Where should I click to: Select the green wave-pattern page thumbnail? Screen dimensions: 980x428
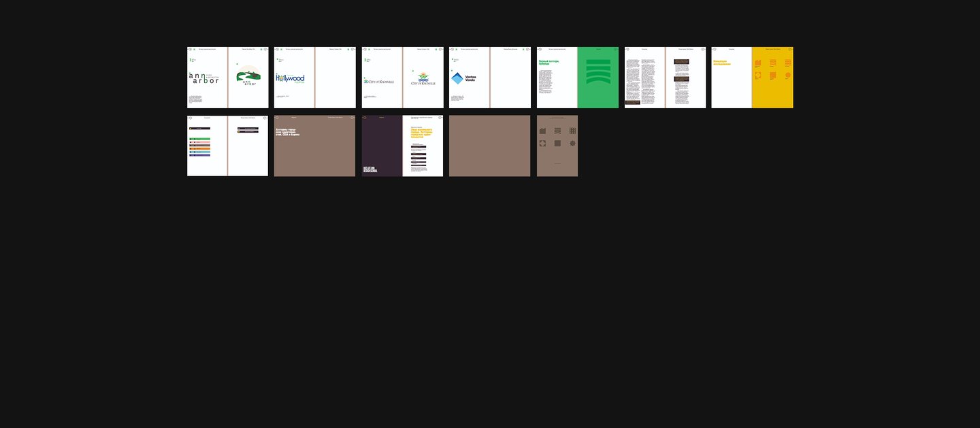tap(598, 78)
